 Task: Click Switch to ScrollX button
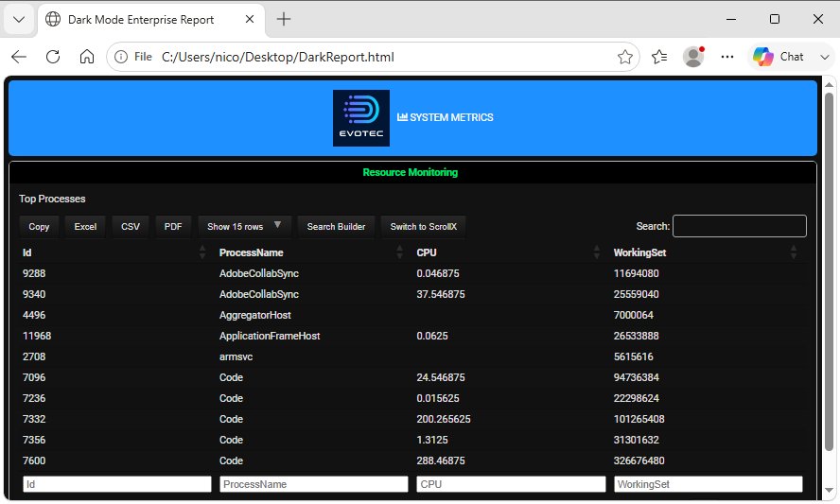[423, 227]
